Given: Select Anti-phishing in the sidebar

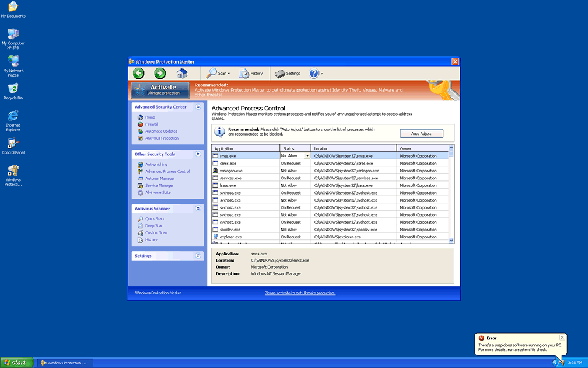Looking at the screenshot, I should pyautogui.click(x=156, y=165).
